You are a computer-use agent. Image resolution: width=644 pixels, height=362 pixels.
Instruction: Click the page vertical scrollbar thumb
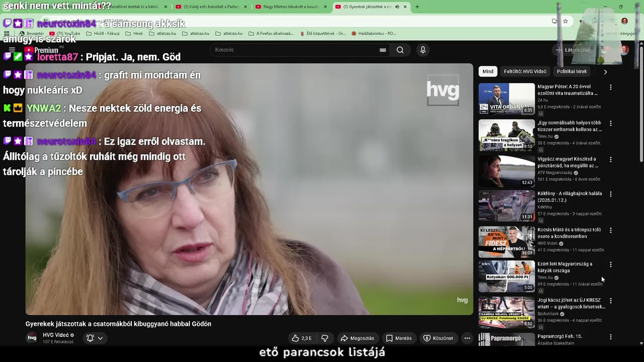(x=641, y=105)
